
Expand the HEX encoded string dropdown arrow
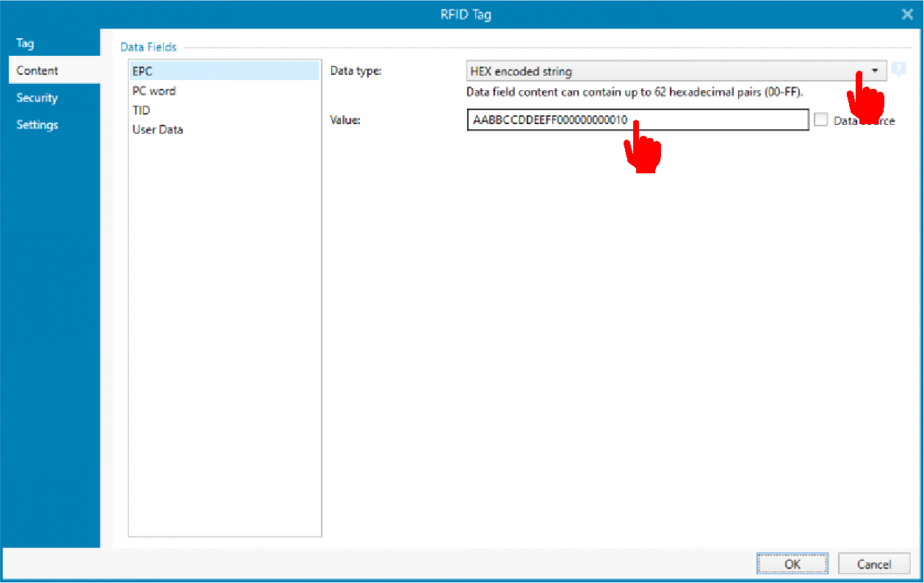click(875, 71)
